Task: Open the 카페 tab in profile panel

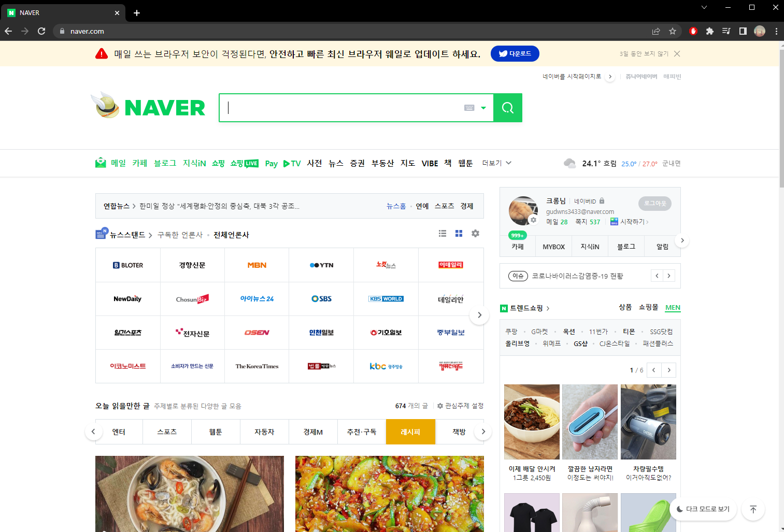Action: (x=518, y=247)
